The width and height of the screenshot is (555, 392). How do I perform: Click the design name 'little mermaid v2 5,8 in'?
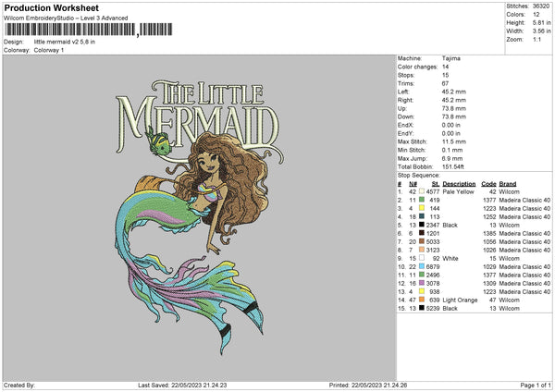pos(65,42)
